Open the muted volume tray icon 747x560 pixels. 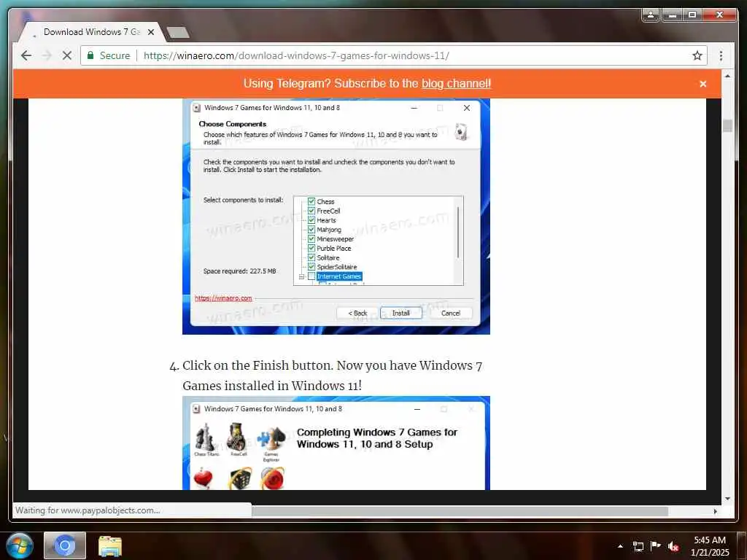coord(673,546)
